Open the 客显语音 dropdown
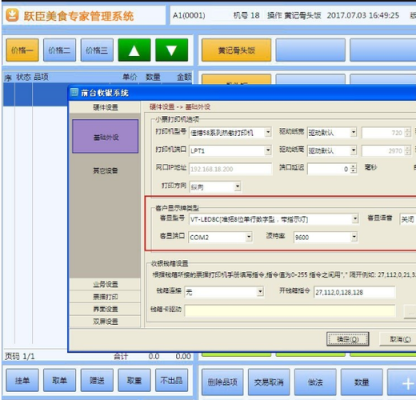416x400 pixels. 408,219
